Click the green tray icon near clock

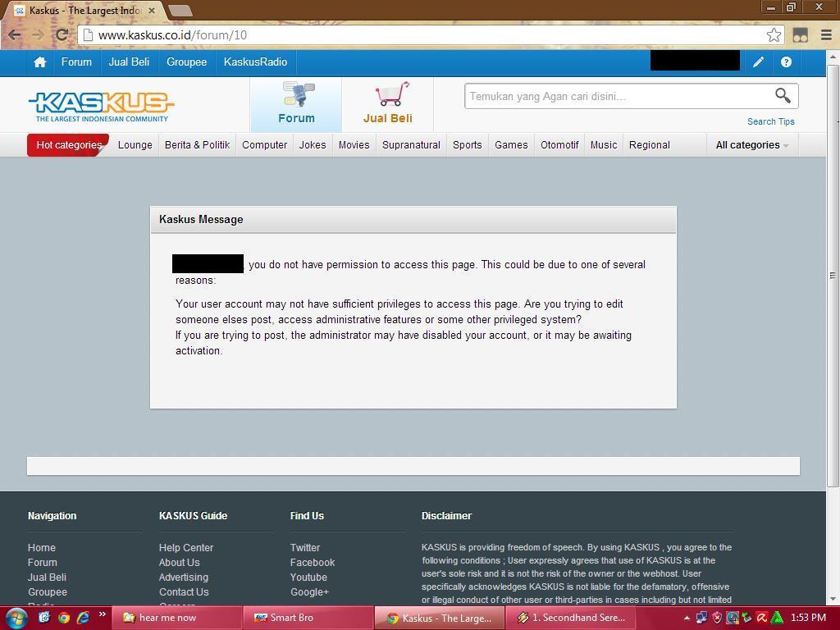click(777, 619)
